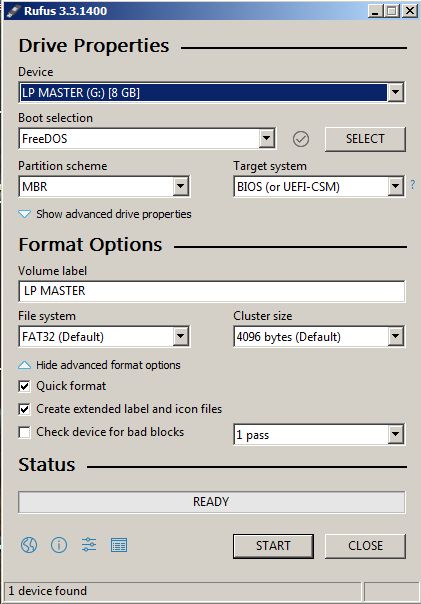Click the START button
421x604 pixels.
[x=273, y=546]
